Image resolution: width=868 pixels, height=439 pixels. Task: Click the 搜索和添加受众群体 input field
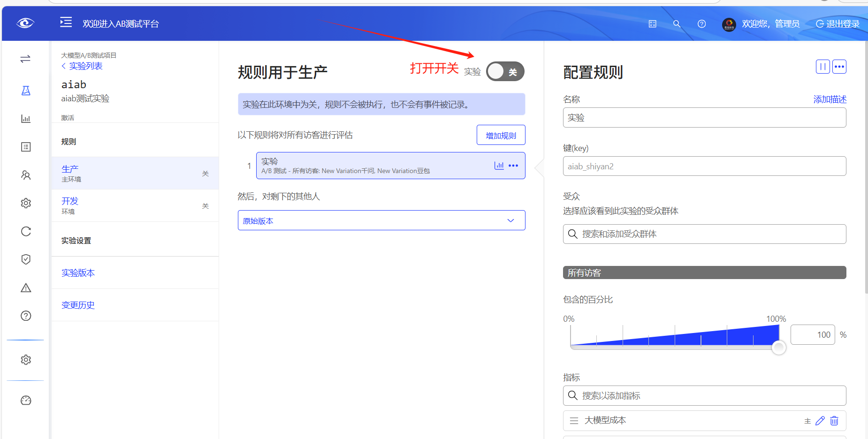[704, 234]
